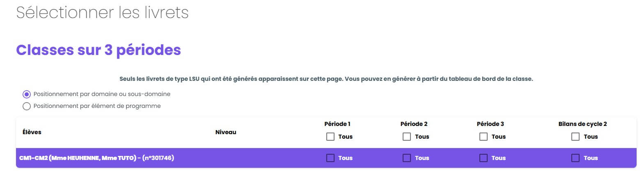644x176 pixels.
Task: Select "Positionnement par domaine ou sous-domaine" radio button
Action: 27,94
